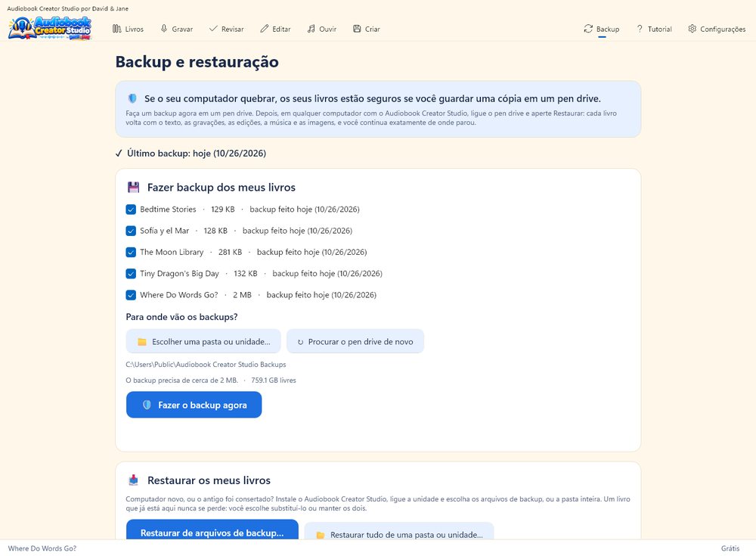Click the Bedtime Stories book name
Image resolution: width=756 pixels, height=556 pixels.
point(168,210)
